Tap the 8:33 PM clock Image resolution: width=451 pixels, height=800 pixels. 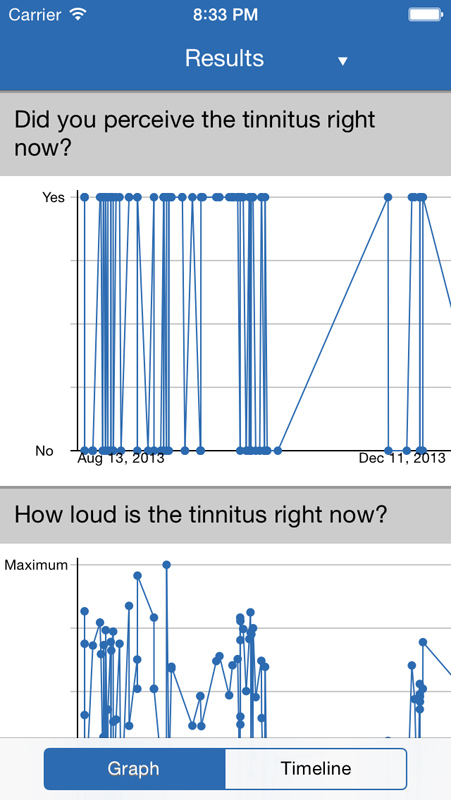225,15
